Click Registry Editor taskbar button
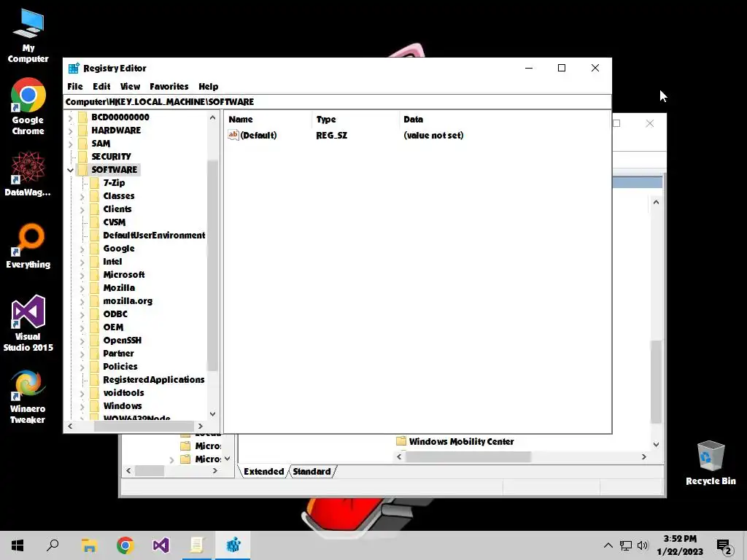747x560 pixels. pos(233,545)
